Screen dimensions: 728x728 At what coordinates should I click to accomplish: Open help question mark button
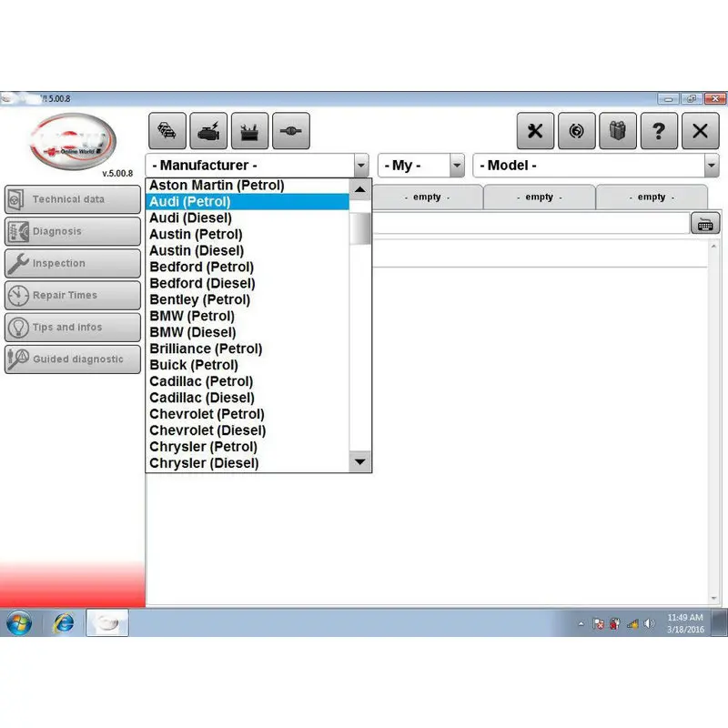point(659,131)
